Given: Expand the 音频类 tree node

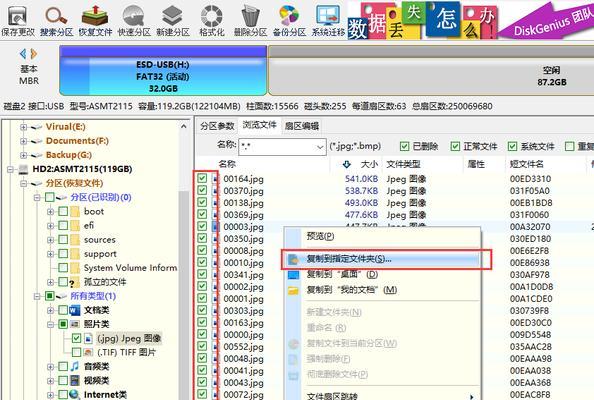Looking at the screenshot, I should click(x=50, y=366).
